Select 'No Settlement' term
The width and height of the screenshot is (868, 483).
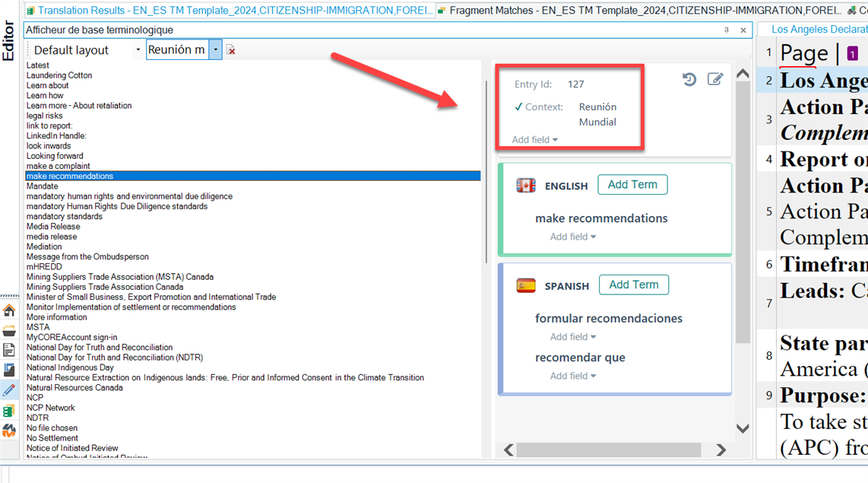coord(52,438)
